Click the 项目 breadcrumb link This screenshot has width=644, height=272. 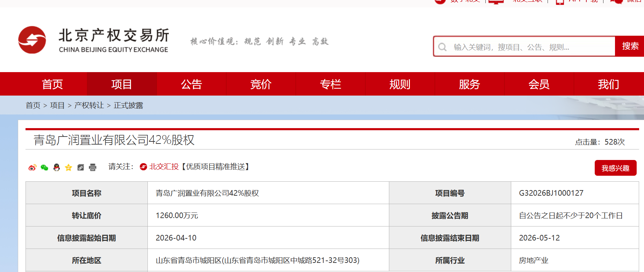tap(57, 105)
